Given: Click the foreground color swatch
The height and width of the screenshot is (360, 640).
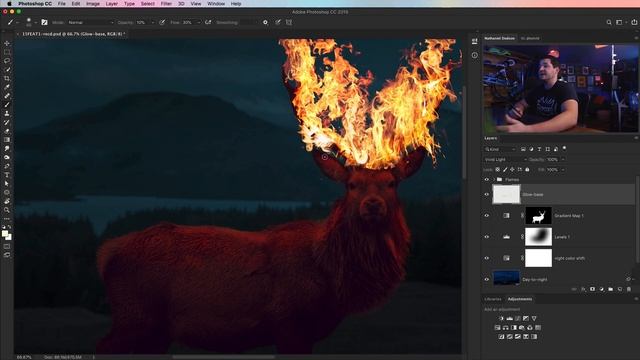Looking at the screenshot, I should 5,234.
